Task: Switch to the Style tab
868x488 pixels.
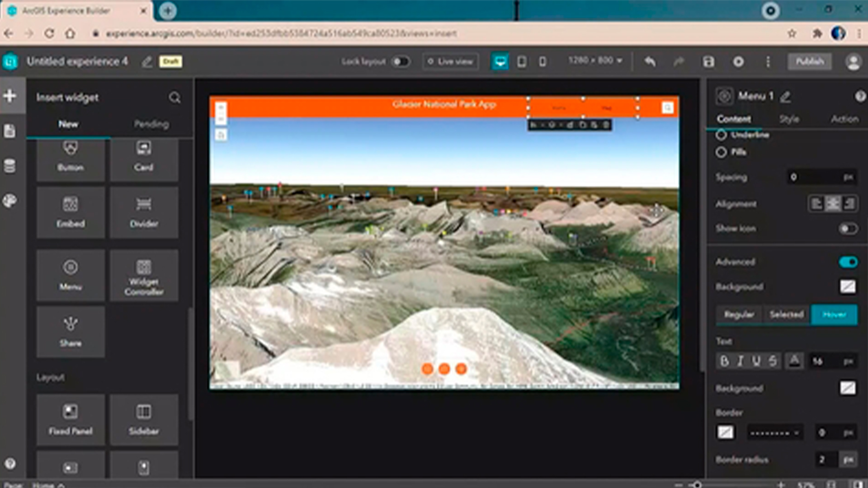Action: pyautogui.click(x=789, y=119)
